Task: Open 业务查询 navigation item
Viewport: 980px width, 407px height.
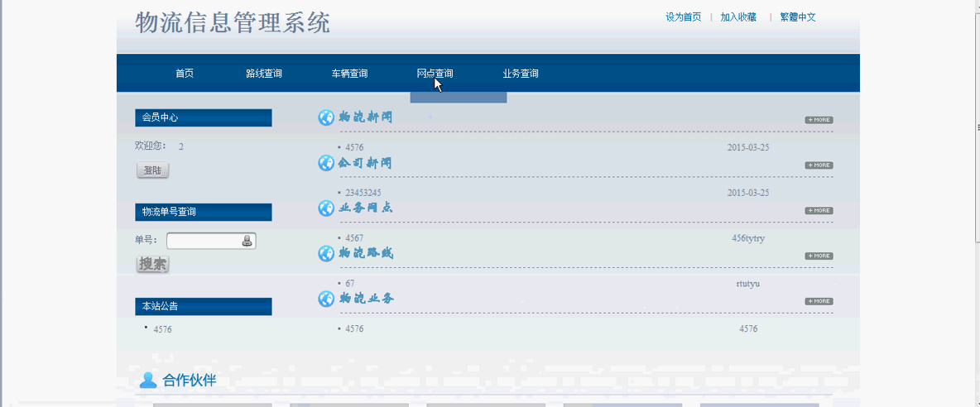Action: click(521, 74)
